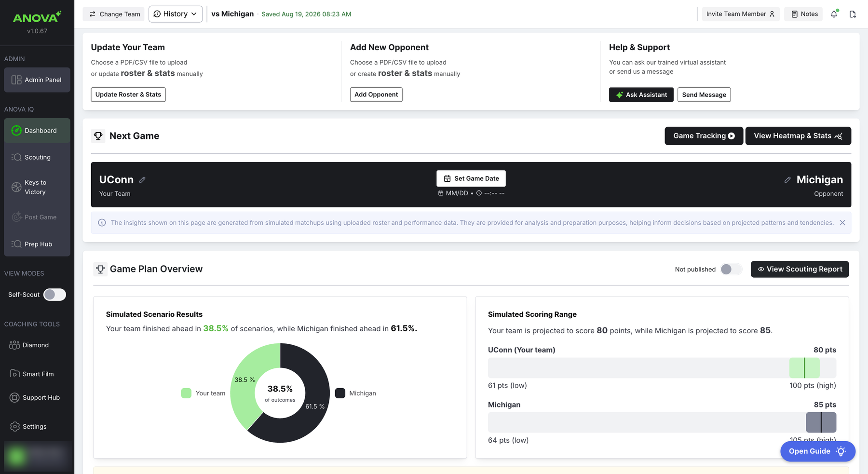
Task: Click the trophy icon next to Next Game
Action: (x=98, y=136)
